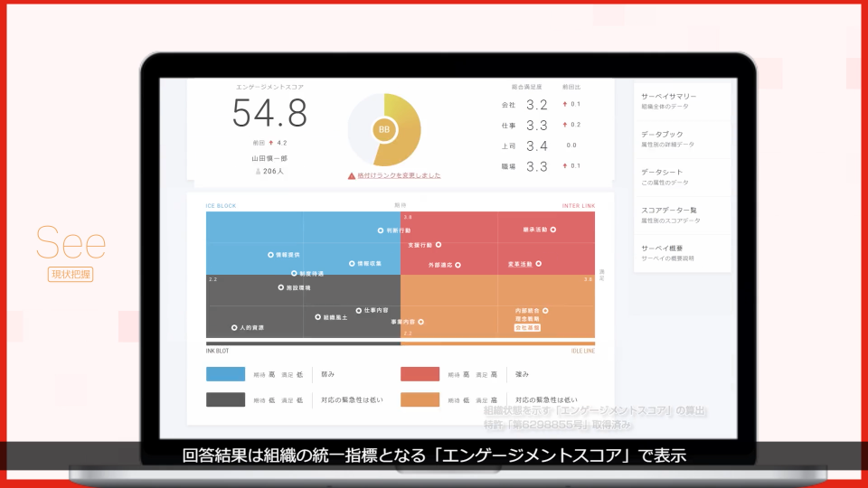Select the 情報提供 data point
The image size is (868, 488).
coord(270,255)
